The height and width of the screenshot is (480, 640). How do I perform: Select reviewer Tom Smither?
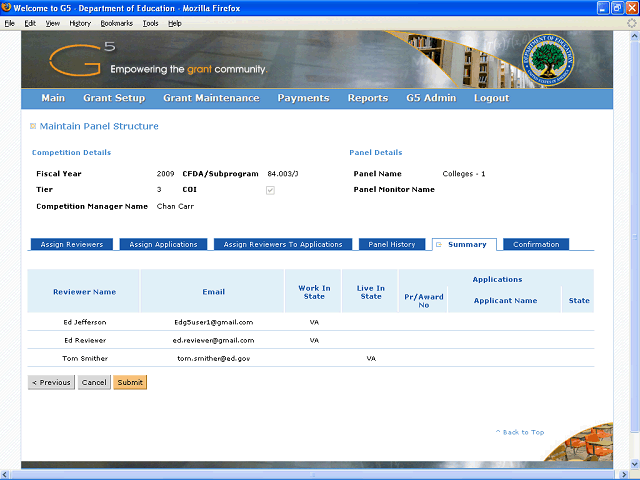coord(85,358)
